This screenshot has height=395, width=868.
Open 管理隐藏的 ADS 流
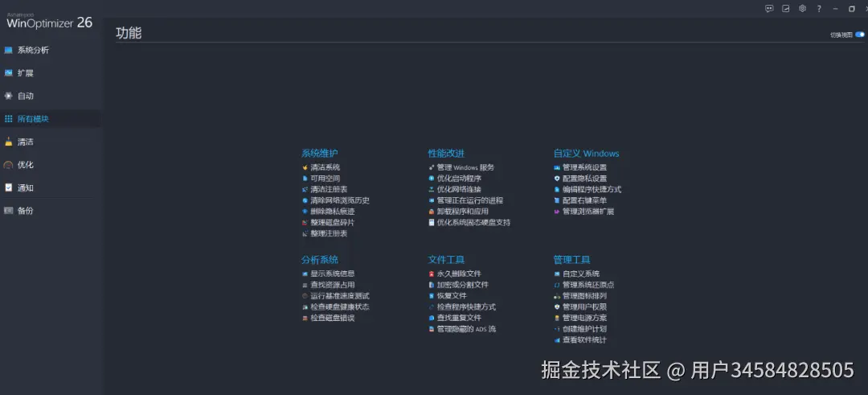[466, 329]
